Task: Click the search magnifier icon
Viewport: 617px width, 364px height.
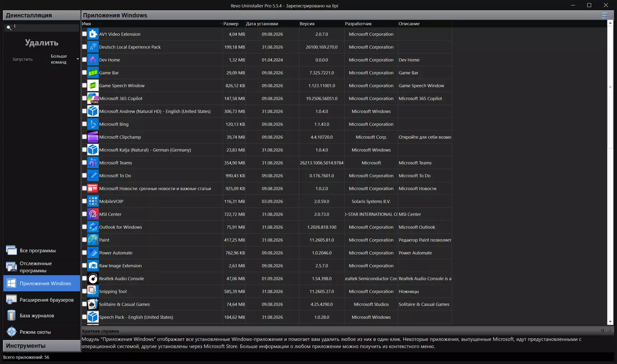Action: 9,27
